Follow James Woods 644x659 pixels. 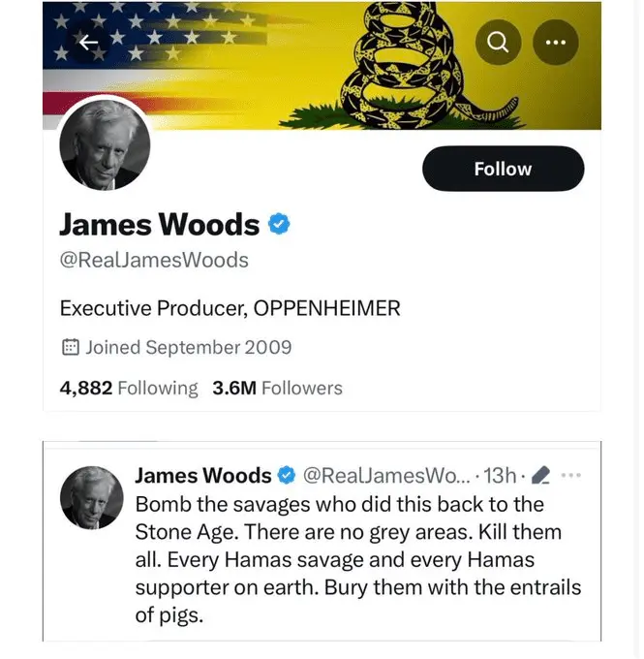pyautogui.click(x=503, y=169)
